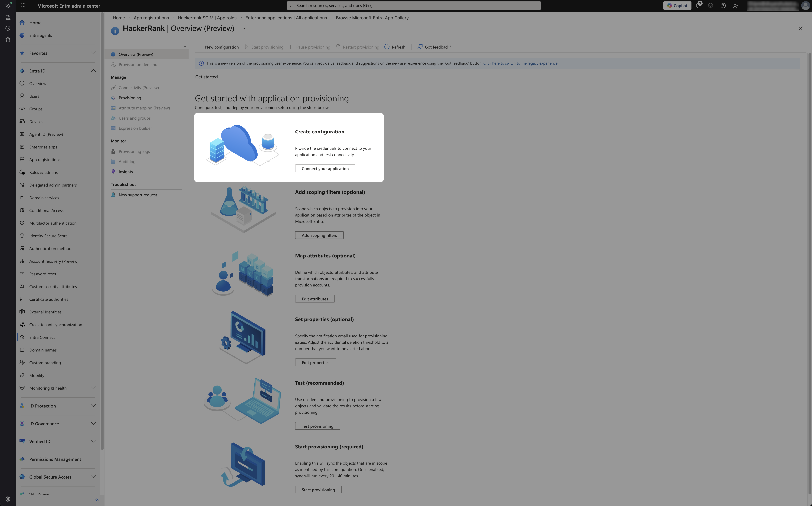This screenshot has height=506, width=812.
Task: Click the Groups icon in sidebar
Action: (x=22, y=109)
